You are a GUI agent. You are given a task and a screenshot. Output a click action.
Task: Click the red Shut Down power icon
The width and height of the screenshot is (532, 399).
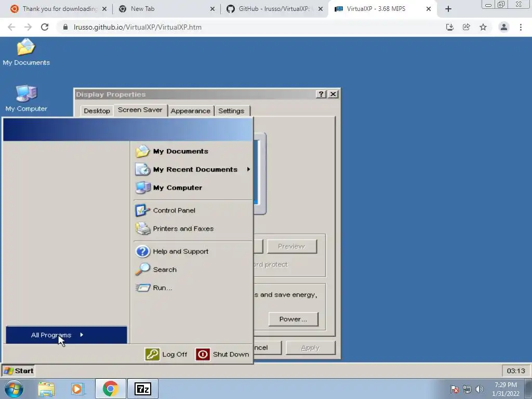point(203,354)
